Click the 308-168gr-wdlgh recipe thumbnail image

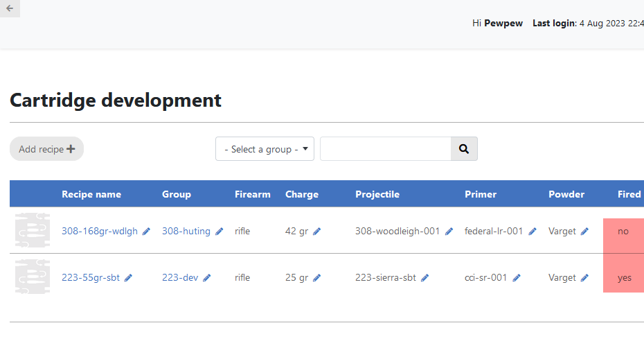pos(33,231)
